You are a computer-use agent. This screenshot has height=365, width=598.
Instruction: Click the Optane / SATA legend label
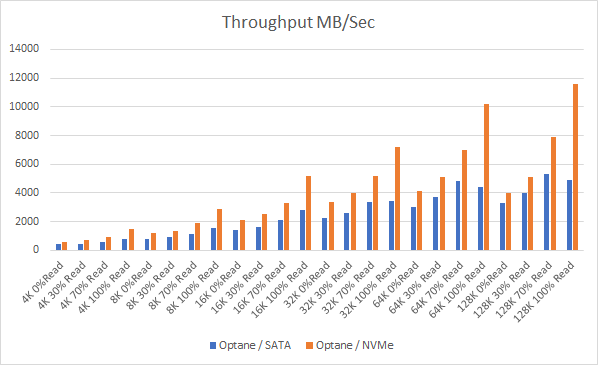point(255,345)
